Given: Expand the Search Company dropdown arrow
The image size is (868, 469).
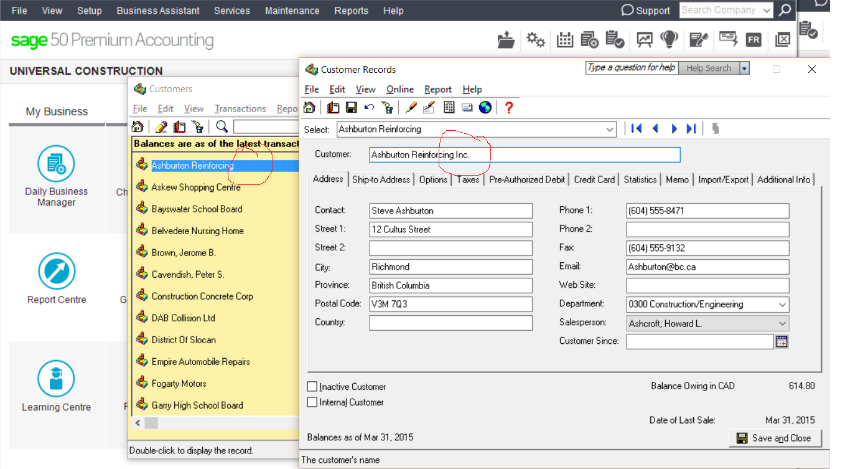Looking at the screenshot, I should (767, 11).
